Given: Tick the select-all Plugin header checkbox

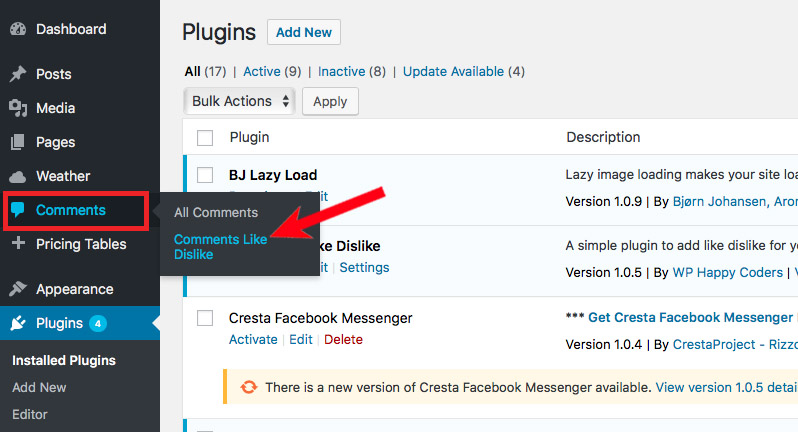Looking at the screenshot, I should (x=205, y=137).
